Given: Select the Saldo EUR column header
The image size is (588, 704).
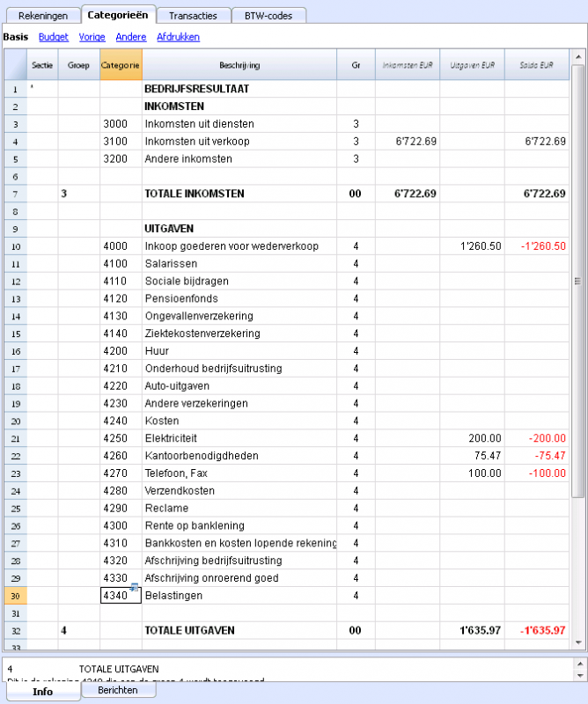Looking at the screenshot, I should [537, 65].
